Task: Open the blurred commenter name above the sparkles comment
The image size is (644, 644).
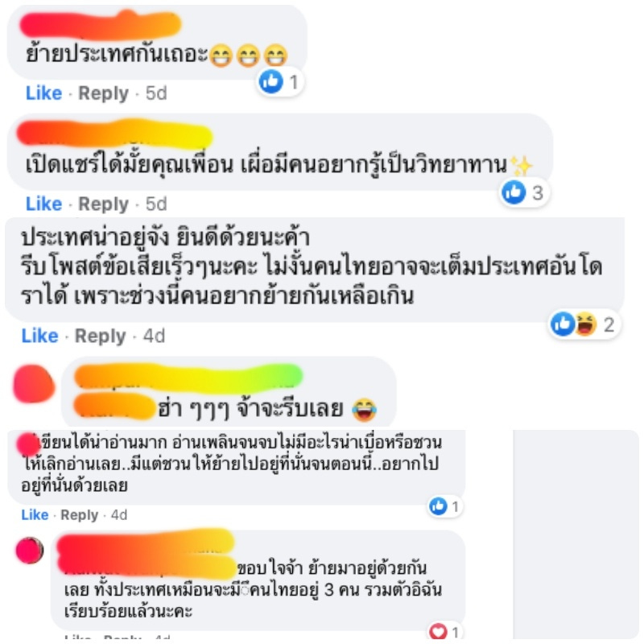Action: [114, 134]
